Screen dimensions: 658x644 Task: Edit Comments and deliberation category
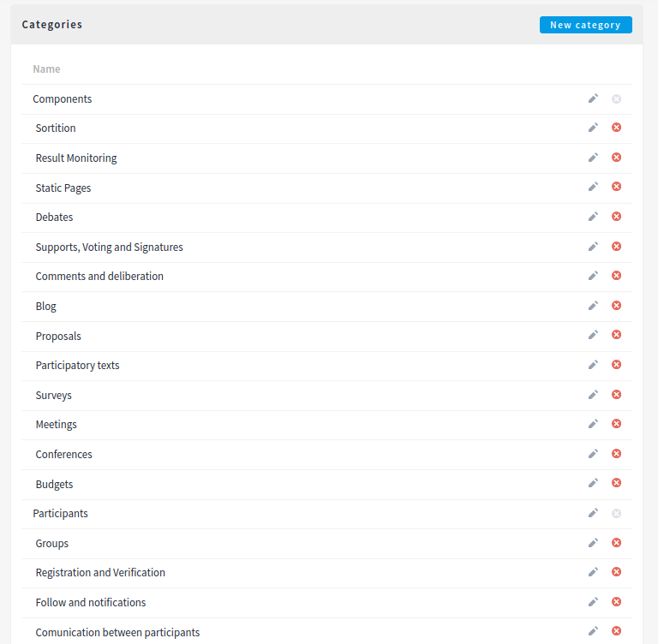(x=593, y=276)
